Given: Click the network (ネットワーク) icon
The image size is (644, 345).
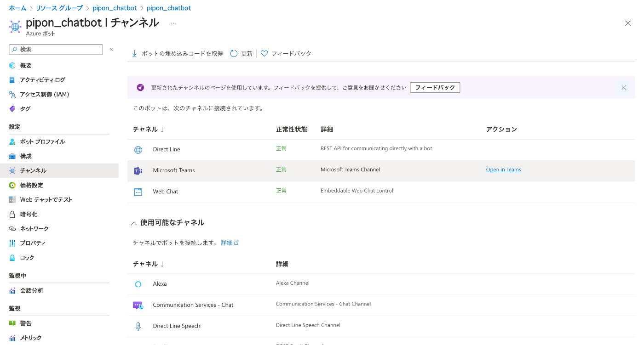Looking at the screenshot, I should point(12,229).
